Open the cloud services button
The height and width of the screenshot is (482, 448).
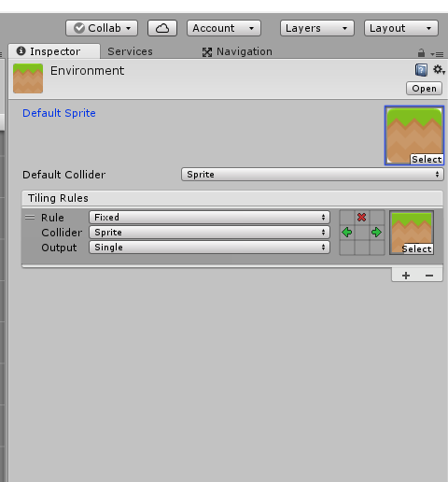pyautogui.click(x=162, y=28)
